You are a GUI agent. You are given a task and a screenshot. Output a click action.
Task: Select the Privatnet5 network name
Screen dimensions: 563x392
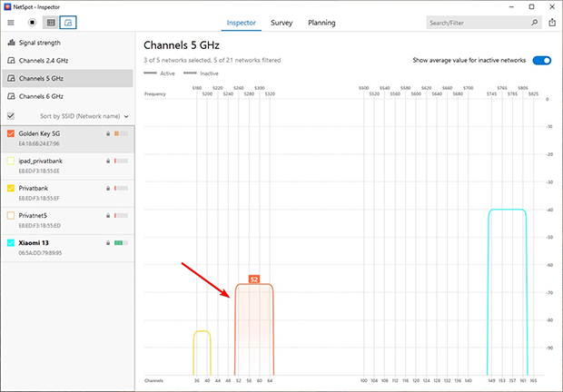coord(33,215)
